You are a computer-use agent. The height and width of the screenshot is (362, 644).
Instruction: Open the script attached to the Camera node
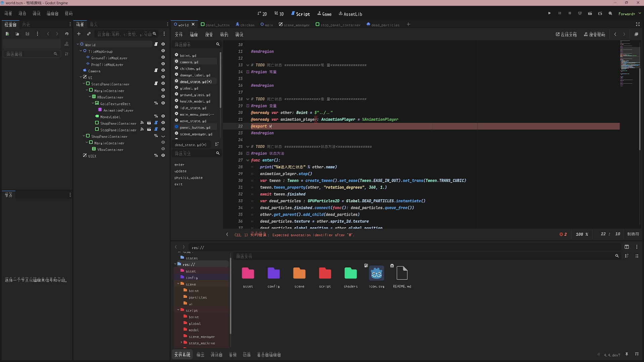point(156,71)
